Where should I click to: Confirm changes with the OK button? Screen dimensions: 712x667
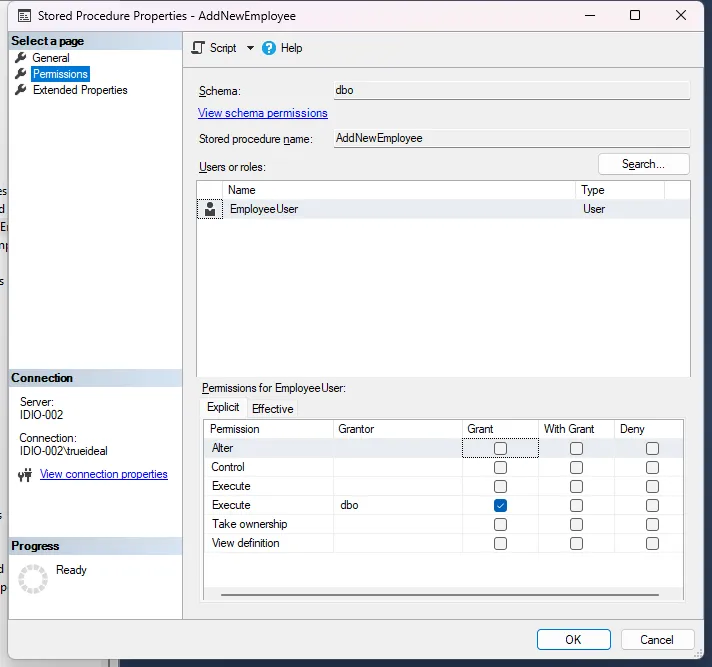point(573,640)
